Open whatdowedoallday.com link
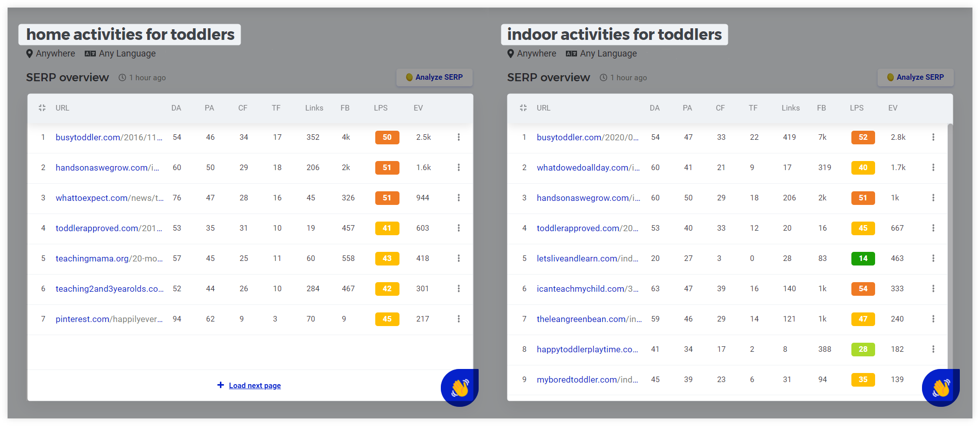This screenshot has height=426, width=980. tap(588, 168)
